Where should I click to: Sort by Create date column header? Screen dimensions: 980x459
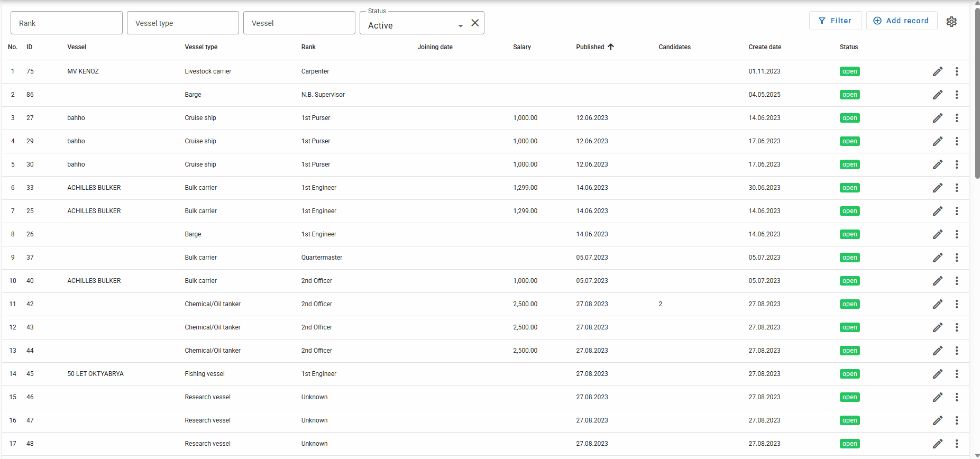coord(764,47)
